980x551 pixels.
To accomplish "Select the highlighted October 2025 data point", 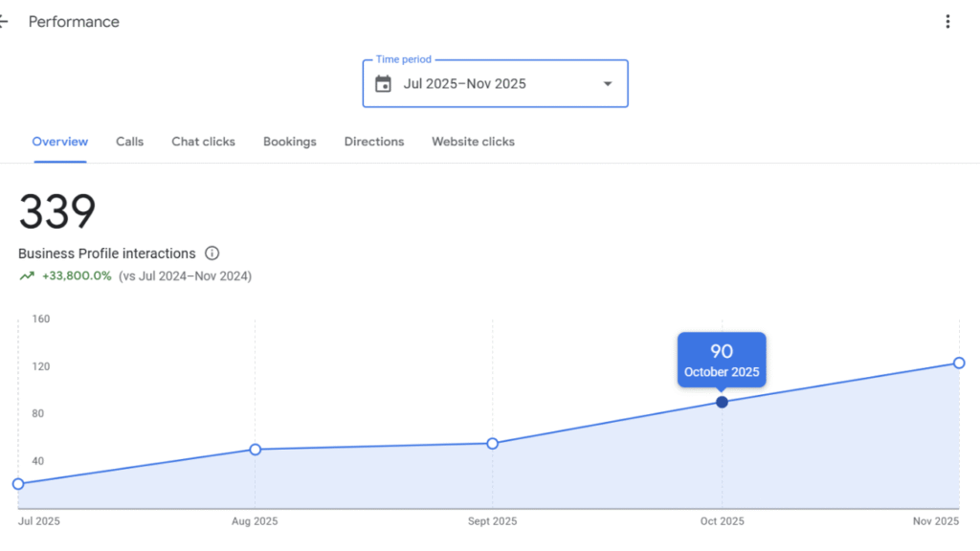I will (722, 402).
